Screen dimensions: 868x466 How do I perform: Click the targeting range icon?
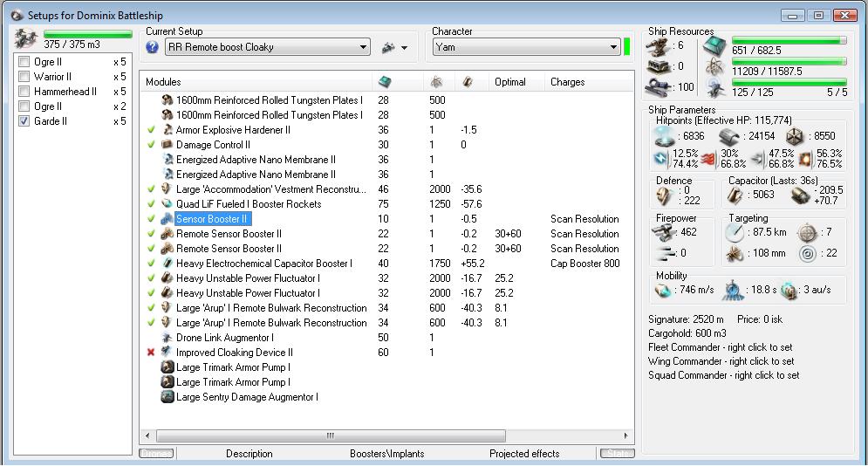(x=735, y=232)
